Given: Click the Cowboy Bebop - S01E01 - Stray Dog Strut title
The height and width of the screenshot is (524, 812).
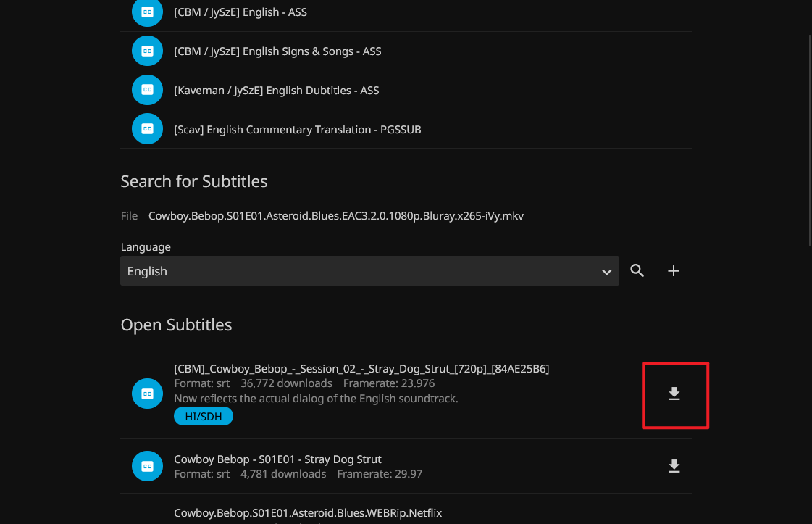Looking at the screenshot, I should coord(277,459).
